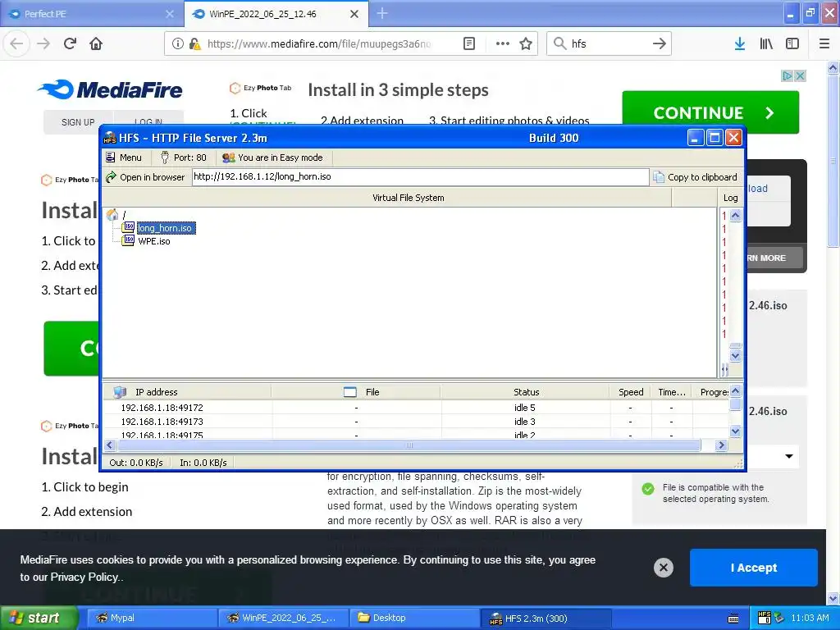840x630 pixels.
Task: Click Open in browser in HFS
Action: point(145,177)
